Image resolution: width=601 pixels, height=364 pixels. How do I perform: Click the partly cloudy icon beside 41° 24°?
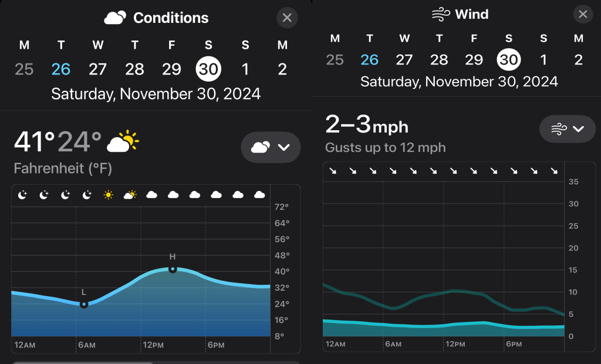pos(123,142)
